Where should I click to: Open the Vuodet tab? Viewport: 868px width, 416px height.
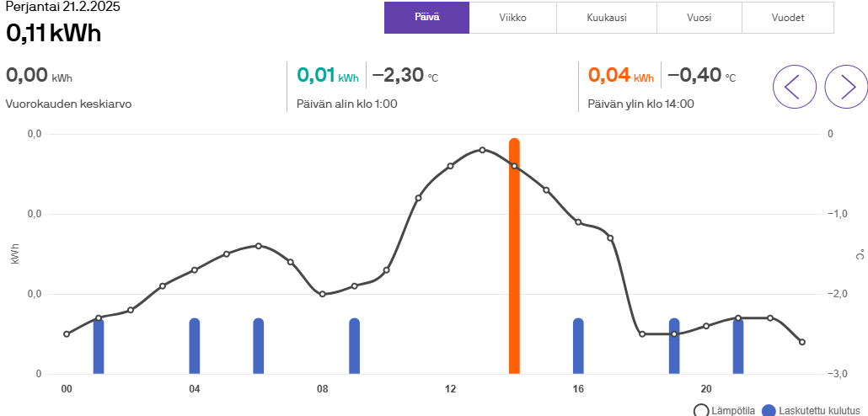787,18
